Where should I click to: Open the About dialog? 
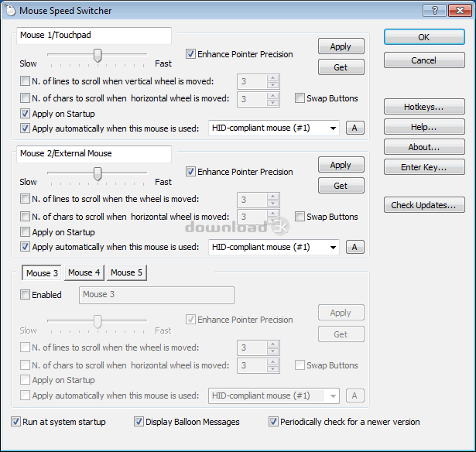tap(424, 147)
